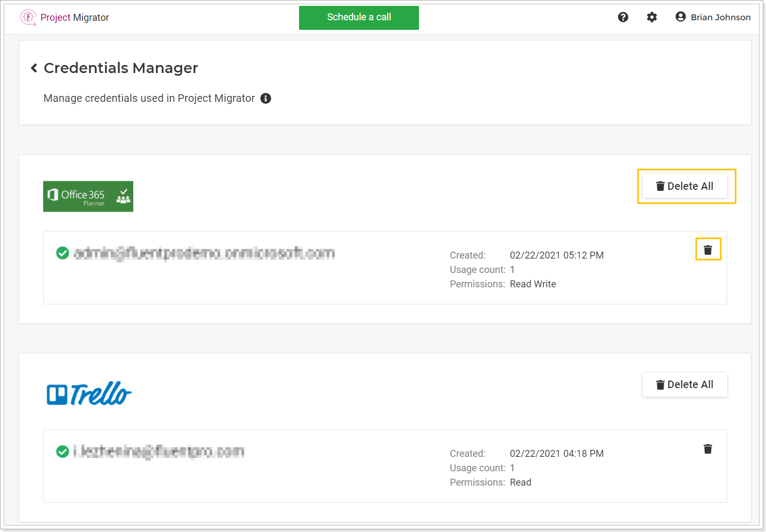Click the Credentials Manager heading
Screen dimensions: 766x532
click(121, 68)
